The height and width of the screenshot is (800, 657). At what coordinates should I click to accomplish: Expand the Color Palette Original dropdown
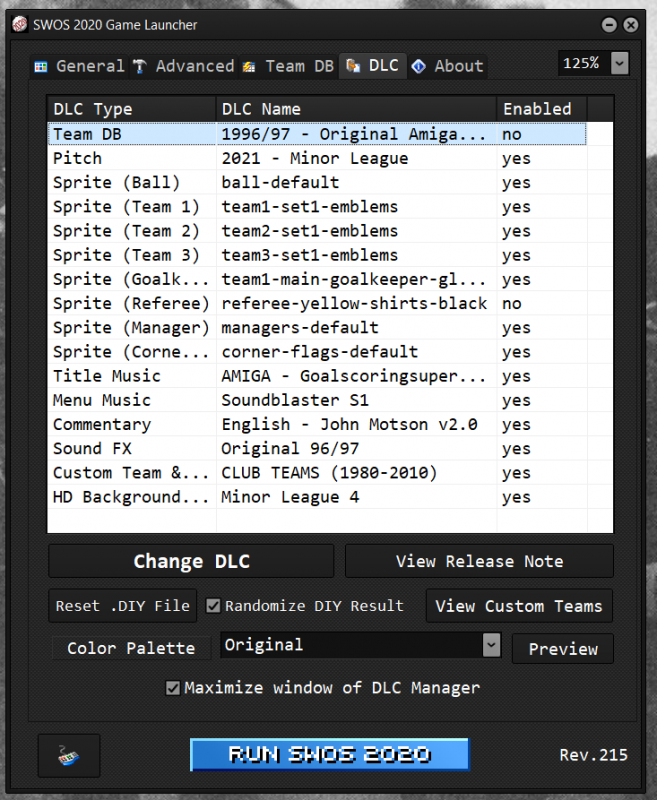(x=490, y=646)
